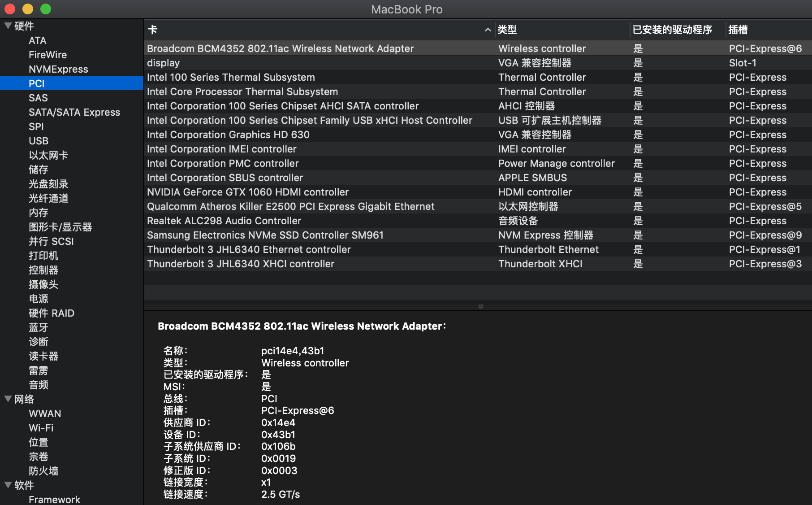Open 蓝牙 in the sidebar

pos(39,327)
